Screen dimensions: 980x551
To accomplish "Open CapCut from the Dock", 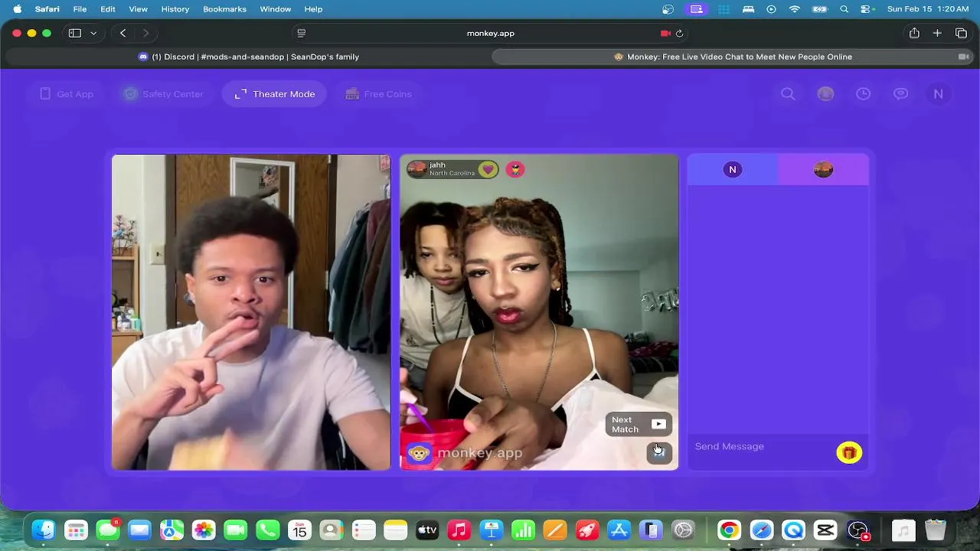I will coord(825,530).
